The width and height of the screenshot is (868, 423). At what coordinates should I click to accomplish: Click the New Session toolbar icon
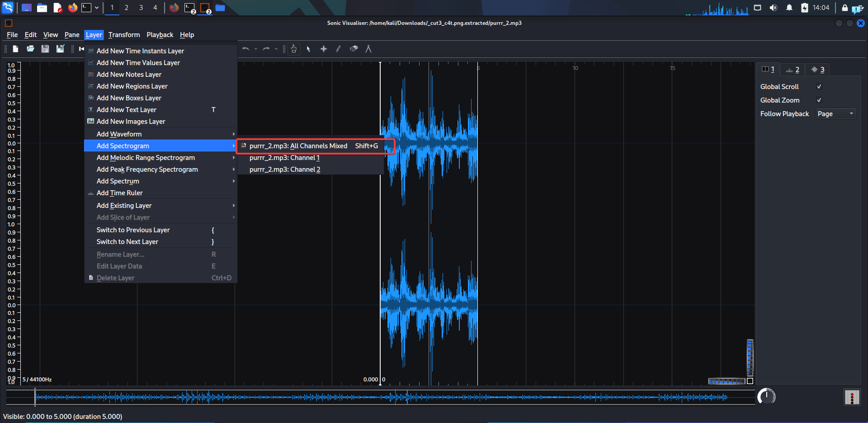pyautogui.click(x=15, y=49)
